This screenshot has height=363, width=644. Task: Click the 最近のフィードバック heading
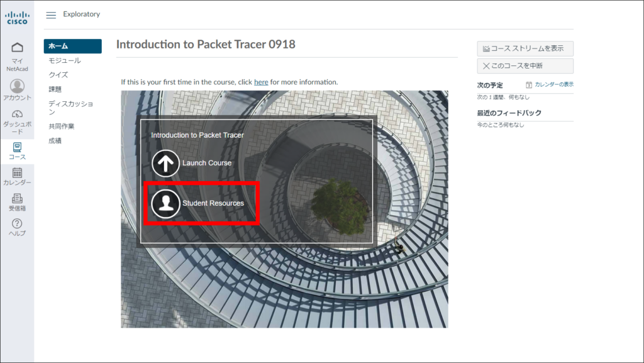(509, 113)
